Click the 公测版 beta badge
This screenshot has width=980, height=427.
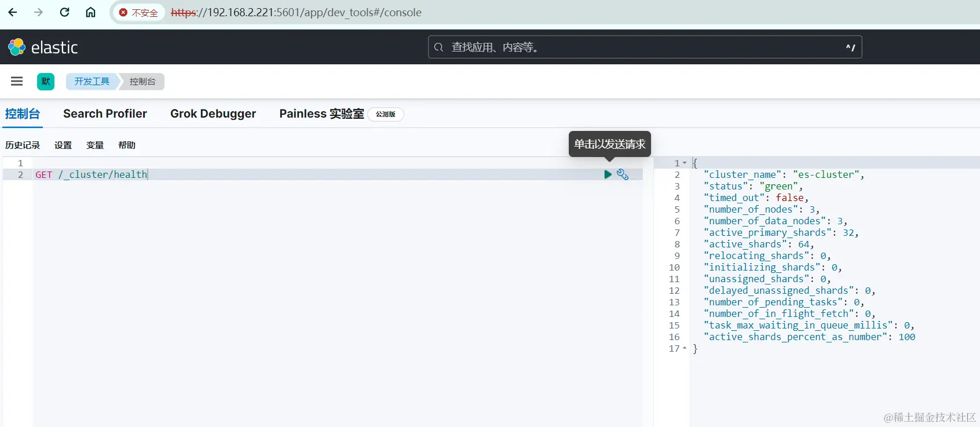click(x=386, y=114)
